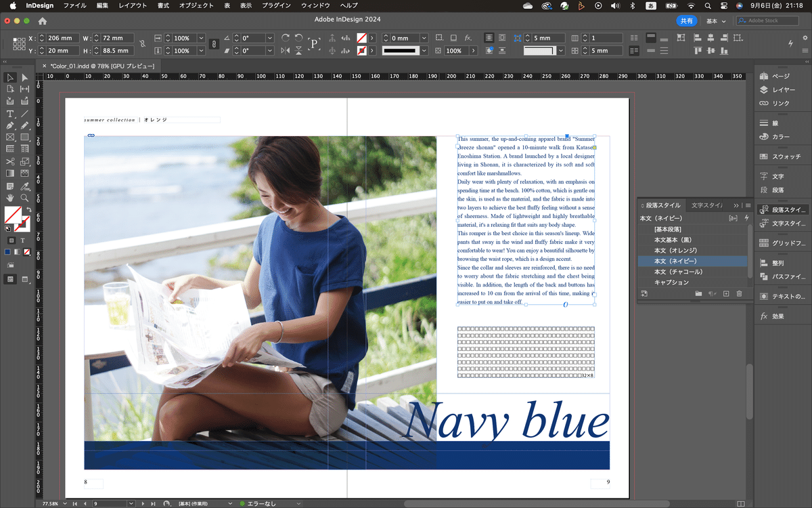Toggle formatting affects text (T) button

click(x=22, y=240)
